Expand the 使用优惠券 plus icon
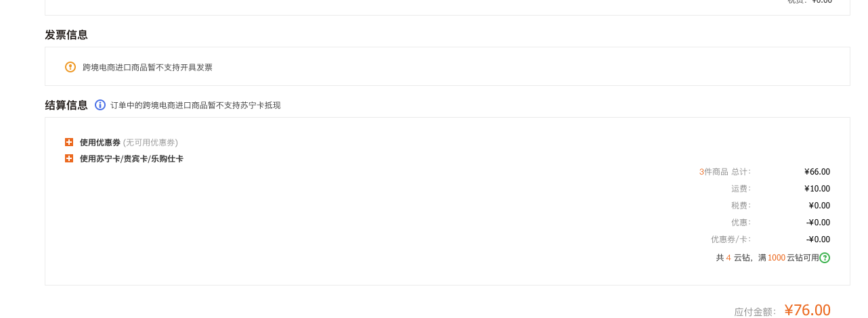This screenshot has height=318, width=868. pos(69,142)
